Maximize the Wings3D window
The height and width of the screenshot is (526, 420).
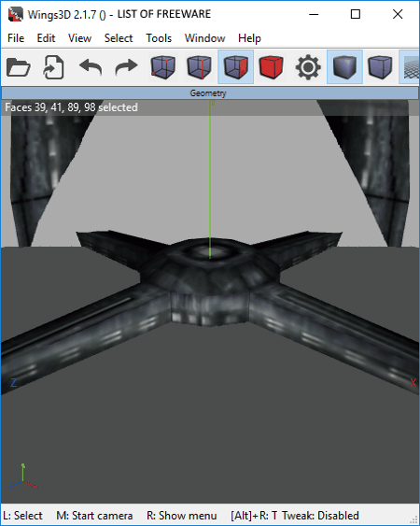click(x=356, y=14)
